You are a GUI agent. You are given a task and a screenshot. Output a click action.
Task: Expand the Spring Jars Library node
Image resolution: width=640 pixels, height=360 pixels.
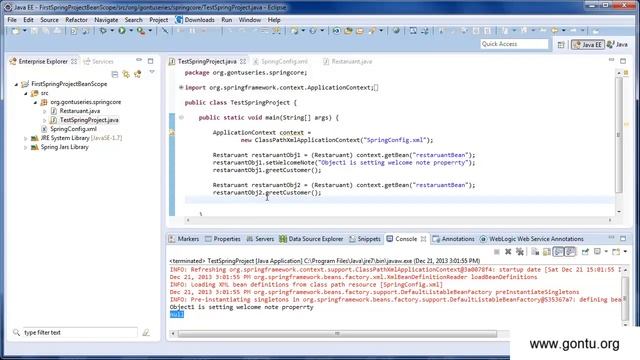[x=26, y=147]
